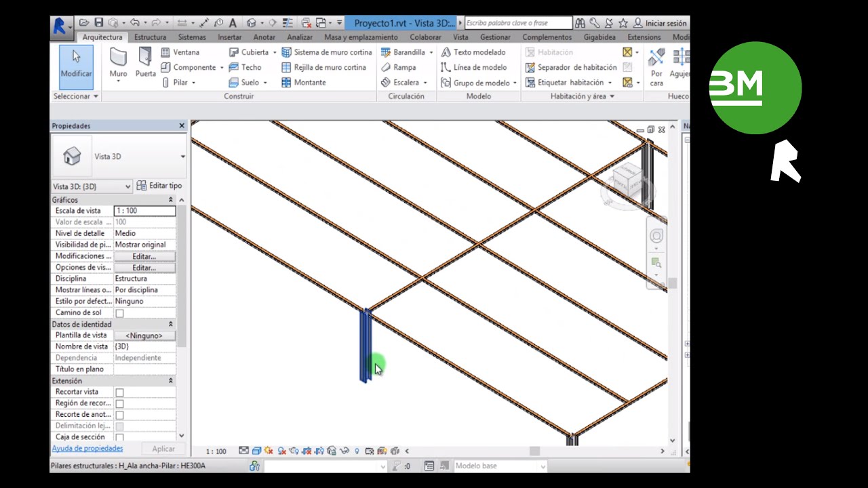
Task: Toggle the Camino de sol checkbox
Action: 119,313
